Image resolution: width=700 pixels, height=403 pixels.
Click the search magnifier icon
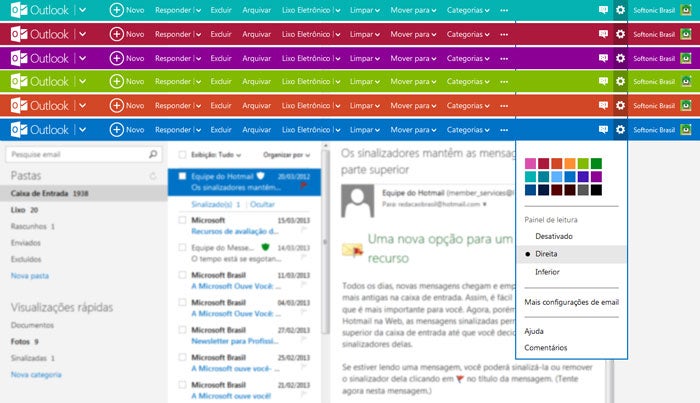153,155
